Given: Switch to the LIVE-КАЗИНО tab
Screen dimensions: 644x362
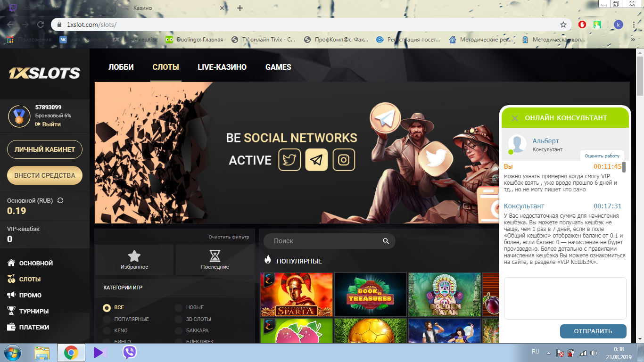Looking at the screenshot, I should [x=222, y=67].
